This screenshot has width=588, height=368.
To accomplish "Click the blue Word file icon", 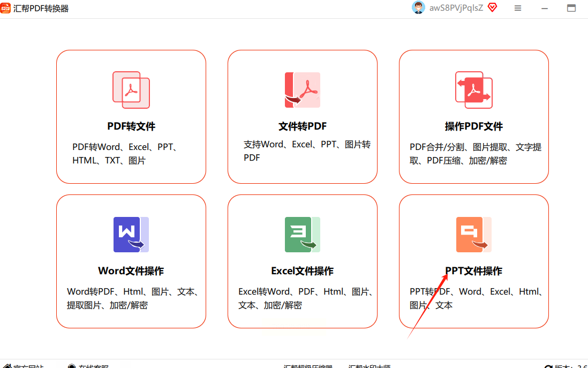I will point(131,235).
